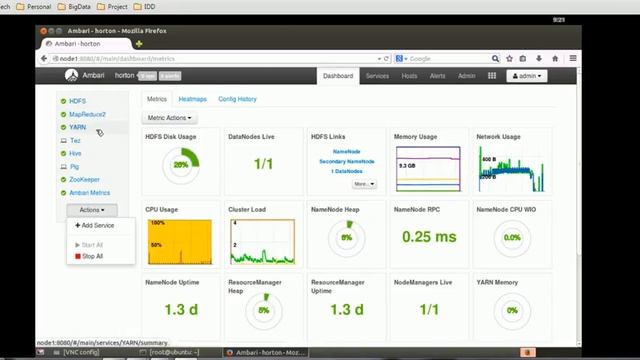Choose Start All from Actions menu
Viewport: 640px width, 360px height.
click(89, 245)
